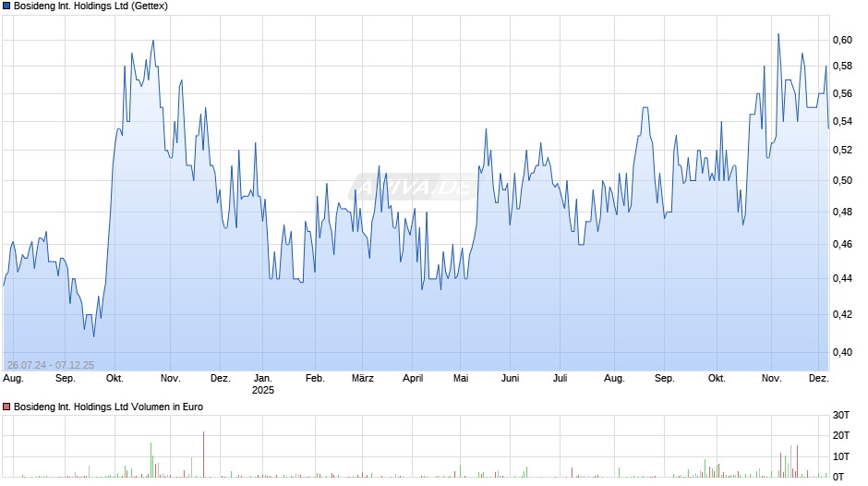Click the red volume legend square
868x486 pixels.
pyautogui.click(x=6, y=407)
